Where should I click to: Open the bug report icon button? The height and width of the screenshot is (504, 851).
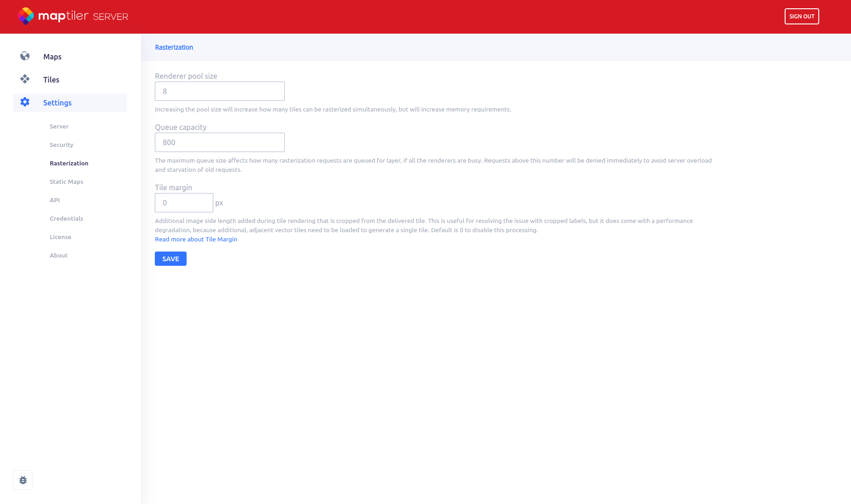(x=23, y=480)
